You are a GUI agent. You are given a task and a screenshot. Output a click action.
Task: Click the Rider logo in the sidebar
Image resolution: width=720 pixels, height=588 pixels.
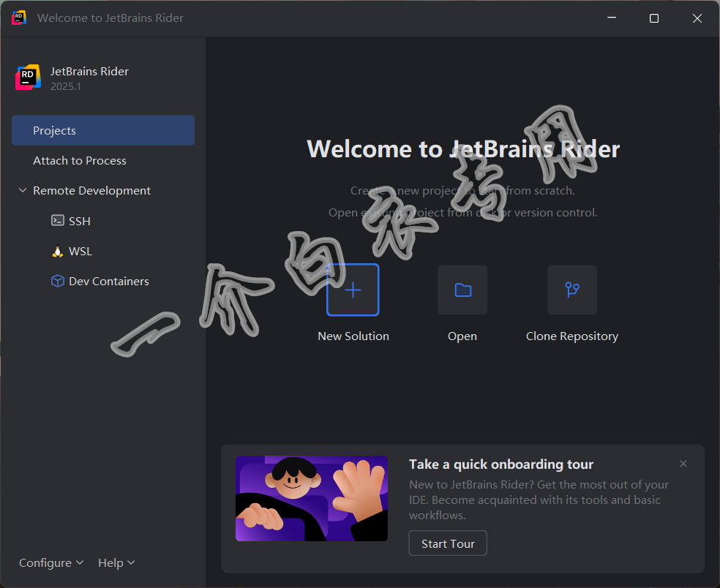click(x=28, y=77)
